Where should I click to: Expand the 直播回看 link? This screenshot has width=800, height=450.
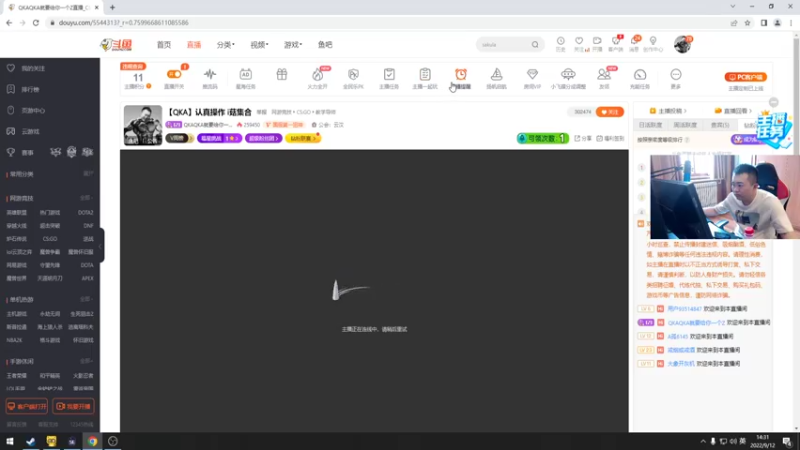[733, 111]
